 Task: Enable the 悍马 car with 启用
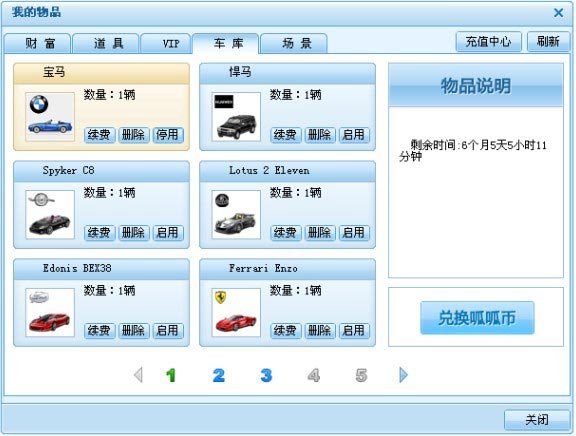point(354,135)
